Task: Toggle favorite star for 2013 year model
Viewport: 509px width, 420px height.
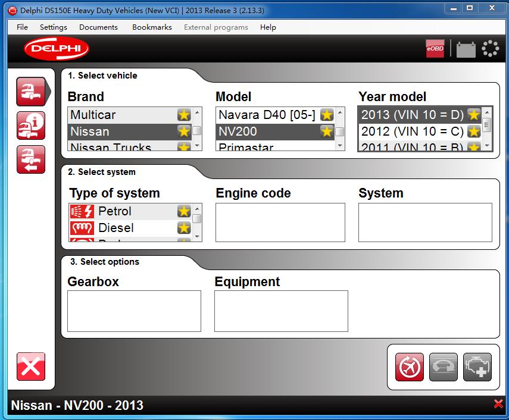Action: (x=474, y=115)
